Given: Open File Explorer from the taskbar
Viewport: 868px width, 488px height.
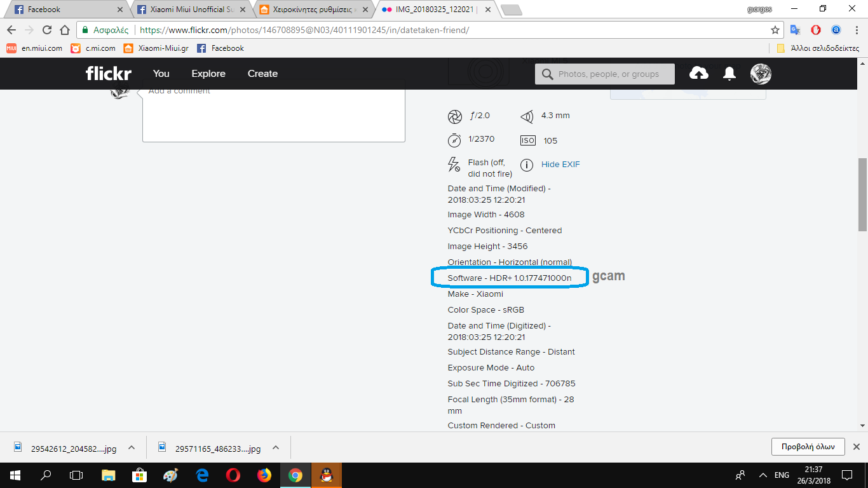Looking at the screenshot, I should pos(109,475).
